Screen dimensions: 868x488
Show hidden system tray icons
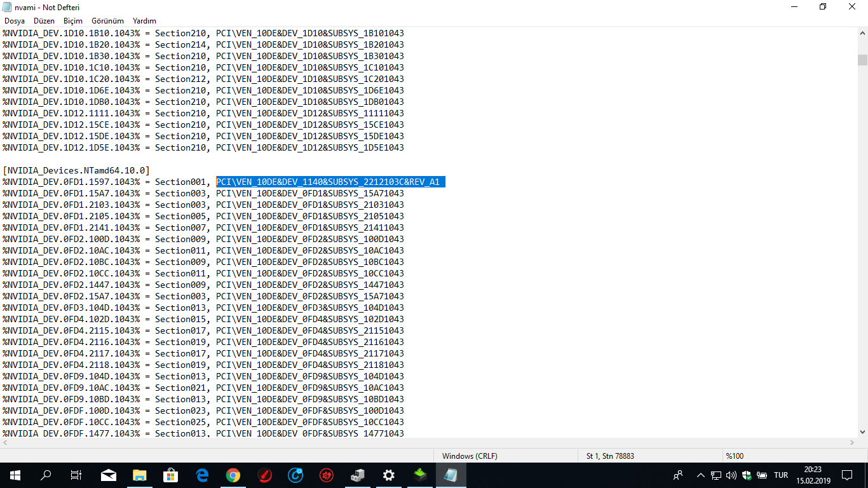pos(701,475)
